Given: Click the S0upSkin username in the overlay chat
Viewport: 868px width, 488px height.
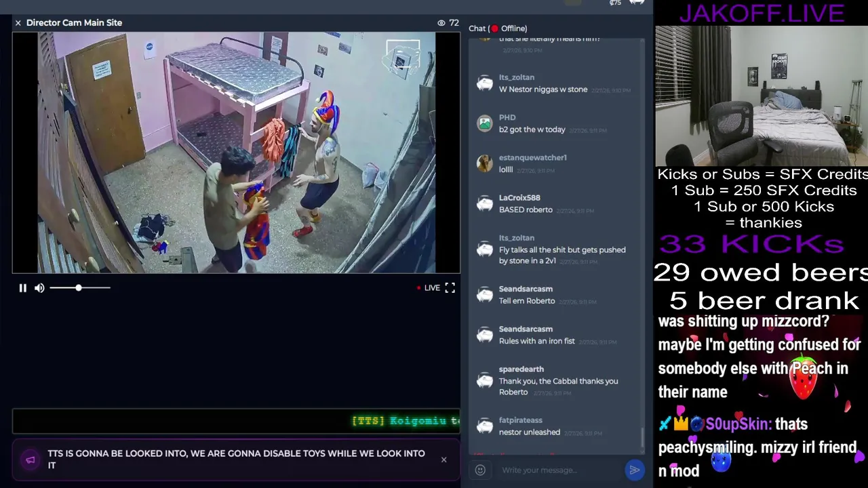Looking at the screenshot, I should pos(738,424).
